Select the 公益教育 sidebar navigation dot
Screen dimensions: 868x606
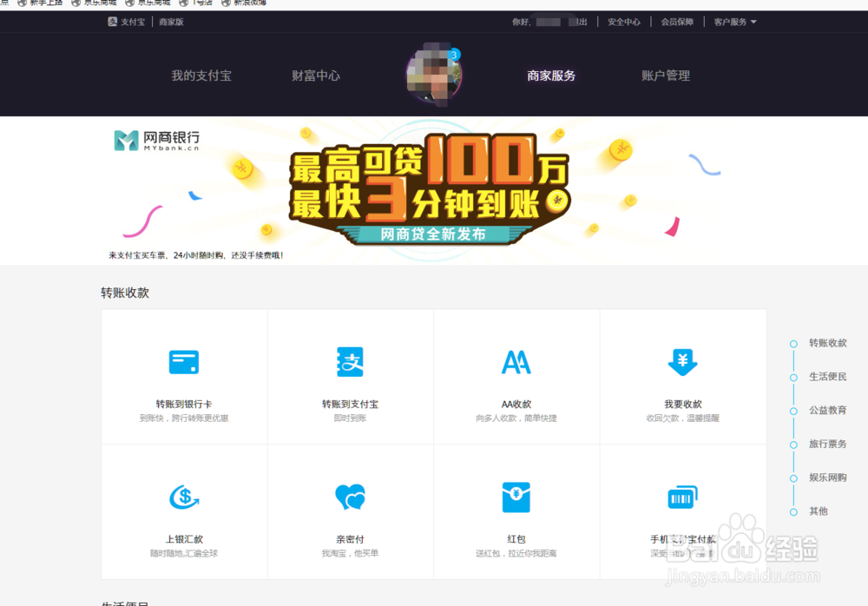click(792, 410)
